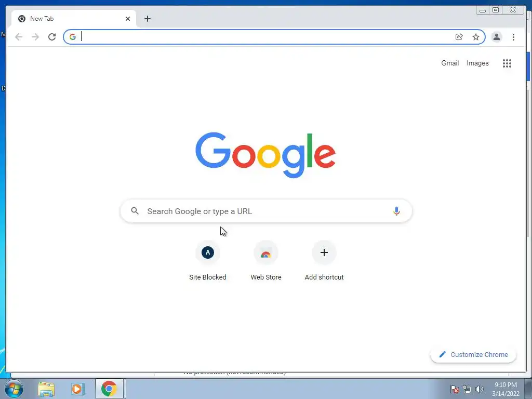The height and width of the screenshot is (399, 532).
Task: Select the New Tab tab
Action: [x=73, y=19]
